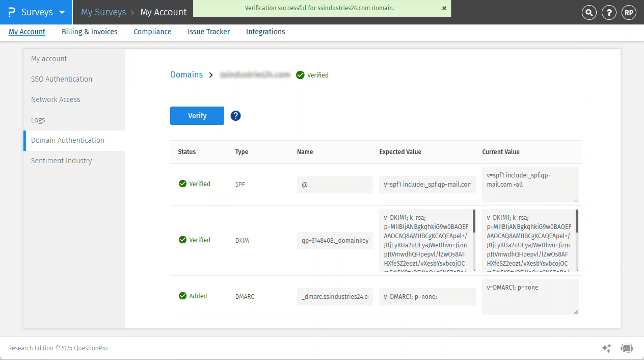Select Domain Authentication in sidebar
The height and width of the screenshot is (360, 644).
[74, 140]
